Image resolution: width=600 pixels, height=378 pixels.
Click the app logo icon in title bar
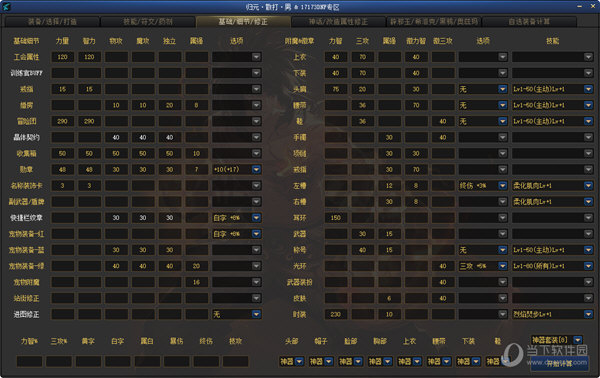6,7
